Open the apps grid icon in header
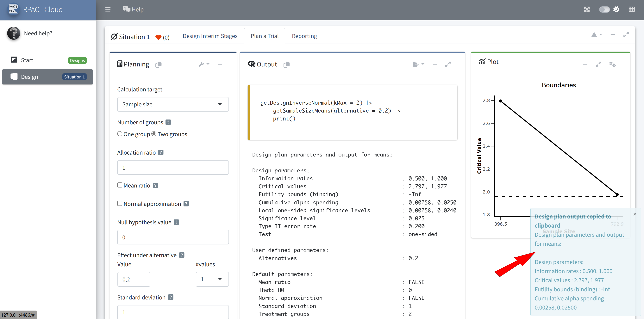This screenshot has width=644, height=319. [632, 9]
